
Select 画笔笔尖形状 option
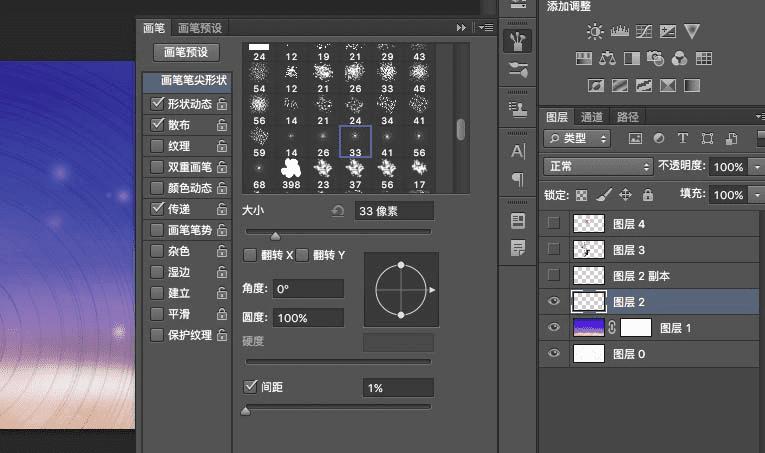click(188, 81)
